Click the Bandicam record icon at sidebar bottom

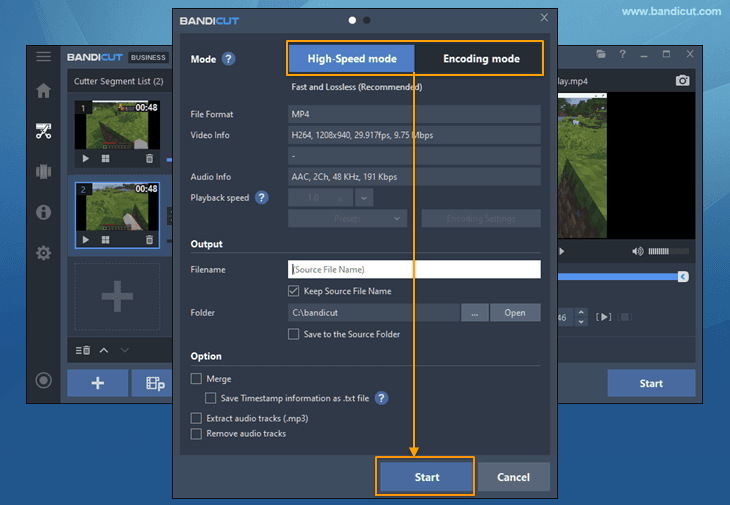tap(43, 380)
